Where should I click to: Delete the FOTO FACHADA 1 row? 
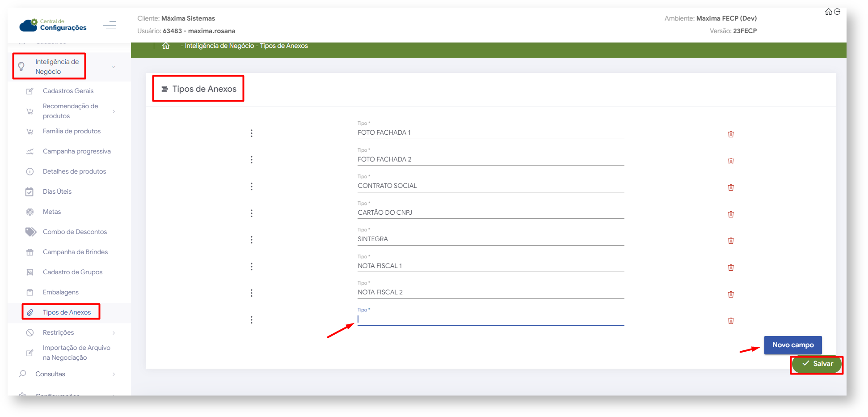[x=731, y=134]
